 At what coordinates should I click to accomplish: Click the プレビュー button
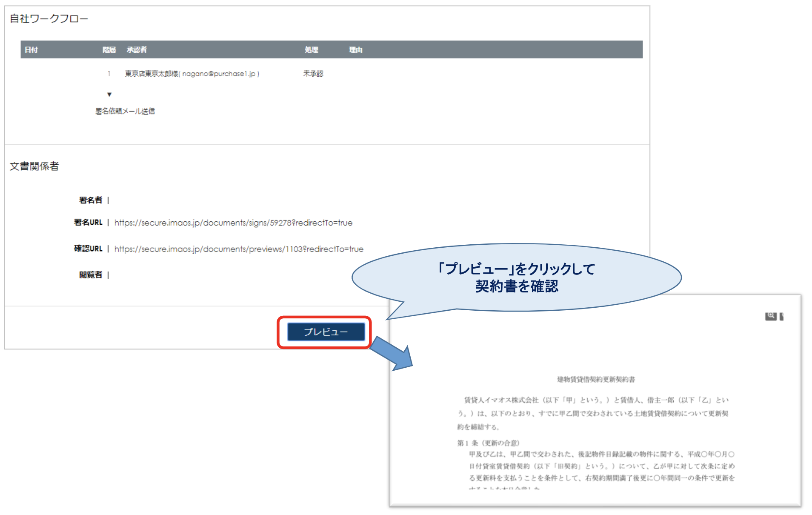[326, 332]
